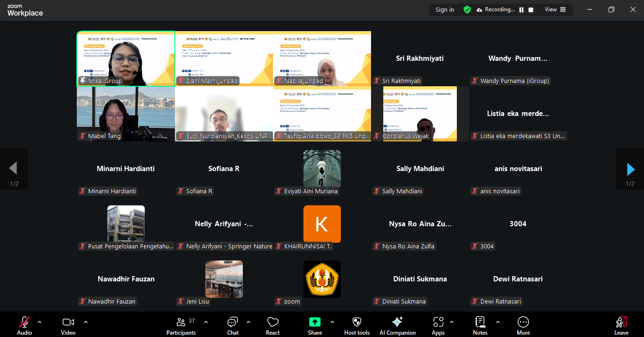
Task: Open the More options ellipsis
Action: (x=523, y=322)
